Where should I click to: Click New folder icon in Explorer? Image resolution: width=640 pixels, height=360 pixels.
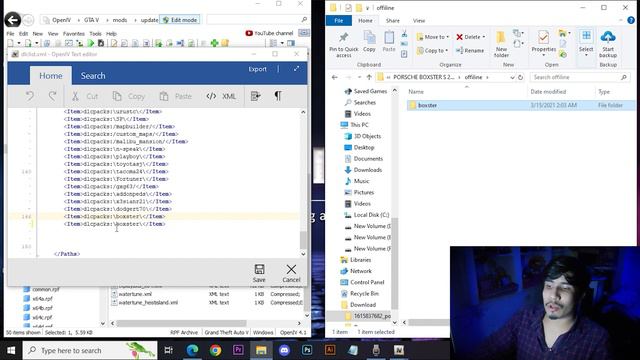click(x=501, y=44)
